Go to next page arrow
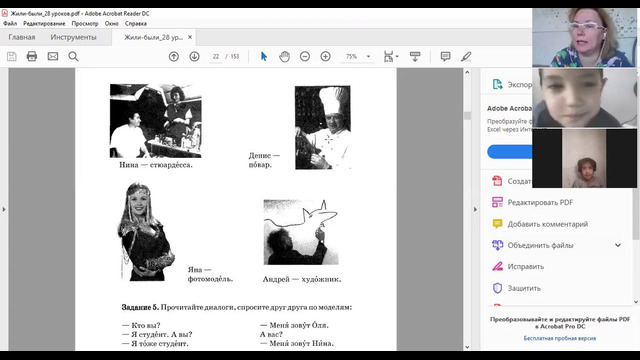This screenshot has height=360, width=640. coord(194,56)
